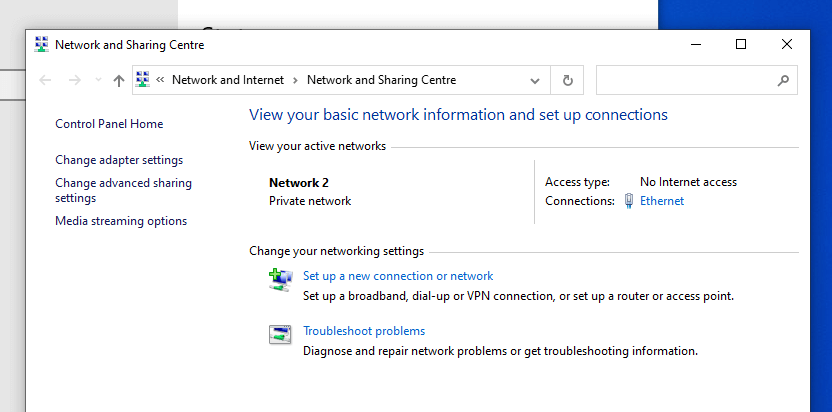Click the magnifier icon in the search box
832x412 pixels.
click(782, 80)
